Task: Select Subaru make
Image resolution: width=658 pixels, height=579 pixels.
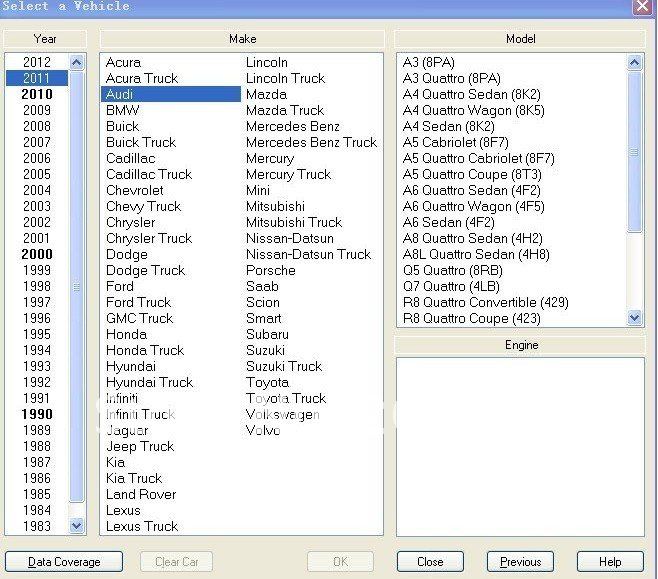Action: coord(267,334)
